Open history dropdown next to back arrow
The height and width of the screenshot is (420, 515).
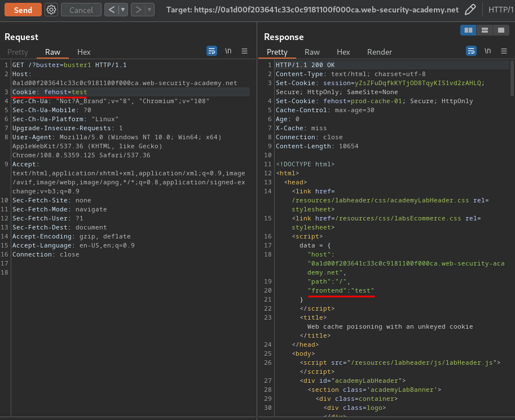pyautogui.click(x=123, y=10)
